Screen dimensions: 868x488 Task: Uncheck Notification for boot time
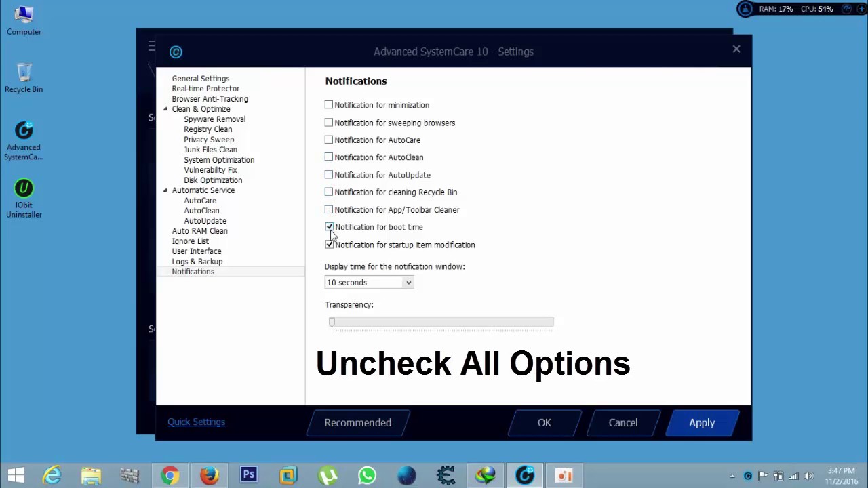(x=329, y=227)
